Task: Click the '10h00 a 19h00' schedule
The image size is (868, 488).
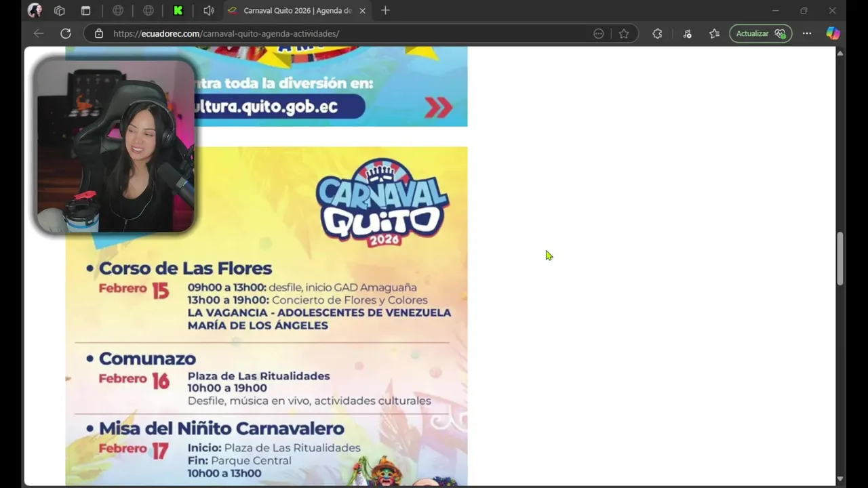Action: point(227,388)
